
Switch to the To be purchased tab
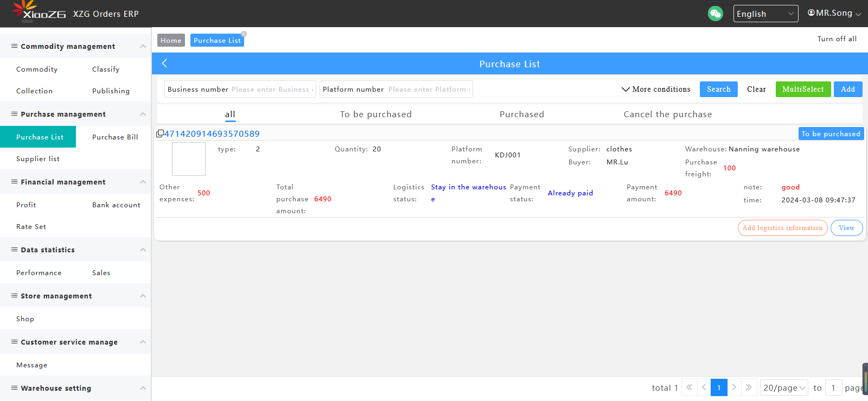(x=375, y=114)
